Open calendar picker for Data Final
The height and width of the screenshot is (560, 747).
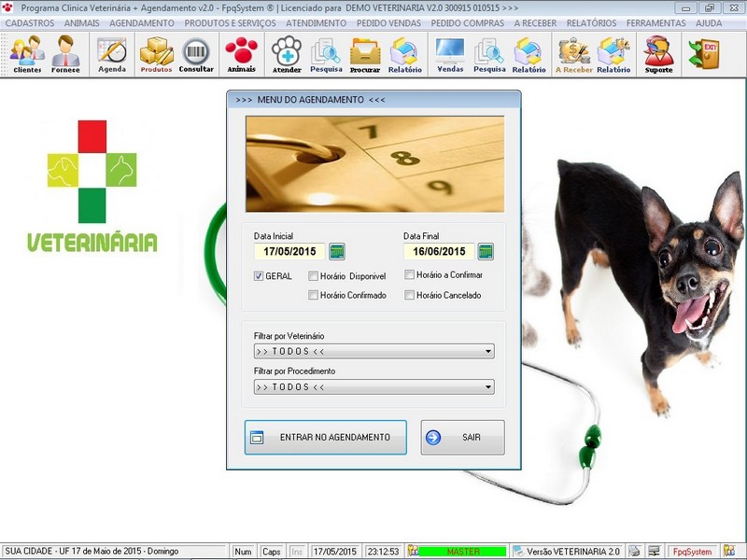point(486,251)
